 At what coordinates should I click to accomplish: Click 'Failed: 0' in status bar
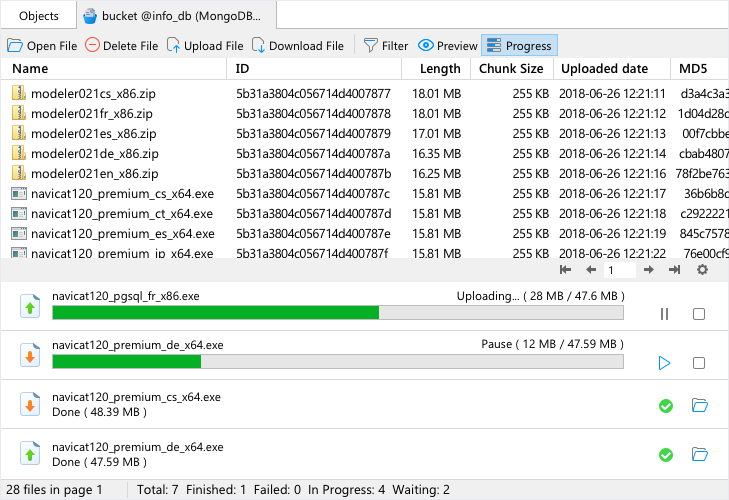pyautogui.click(x=277, y=490)
